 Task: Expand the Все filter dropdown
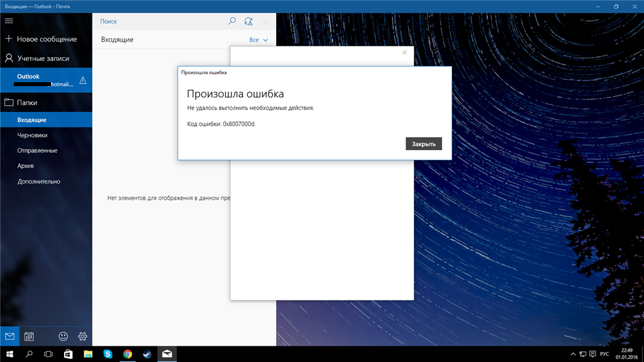coord(258,40)
